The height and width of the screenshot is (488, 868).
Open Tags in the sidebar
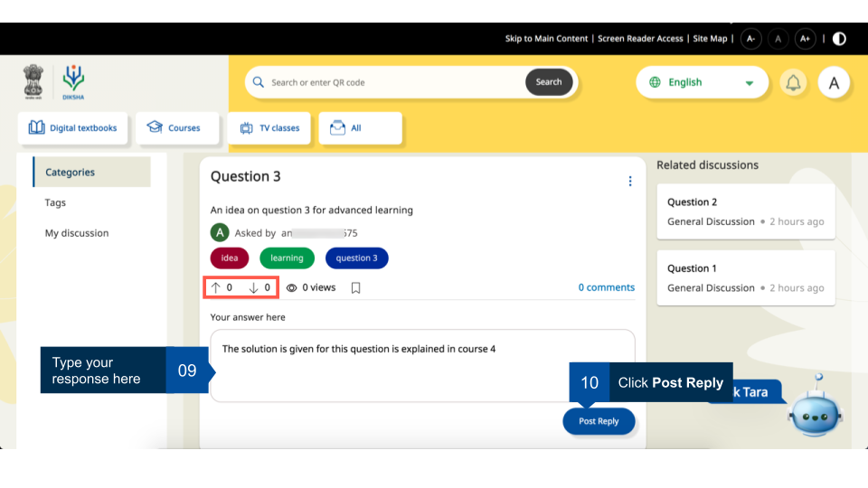tap(56, 203)
